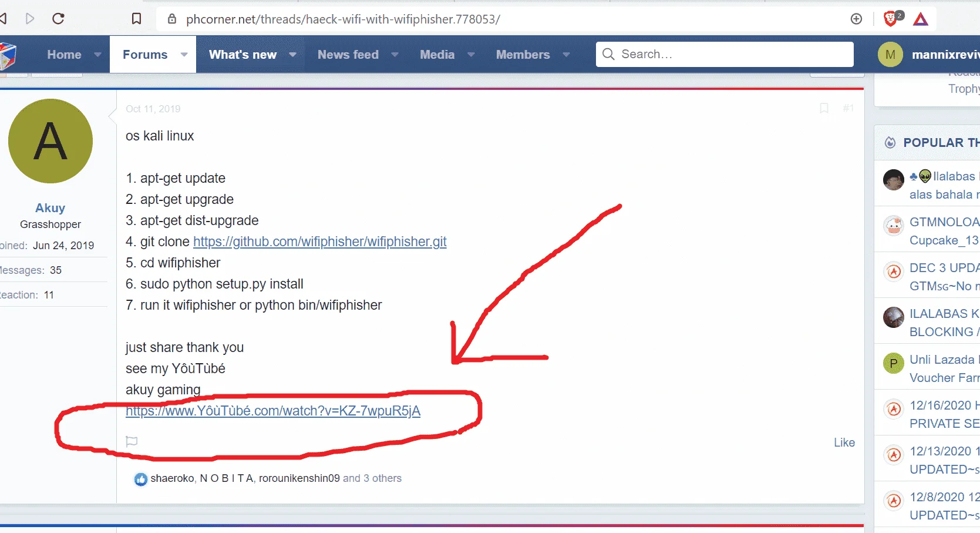Viewport: 980px width, 533px height.
Task: Open the Brave Rewards triangle icon
Action: (921, 19)
